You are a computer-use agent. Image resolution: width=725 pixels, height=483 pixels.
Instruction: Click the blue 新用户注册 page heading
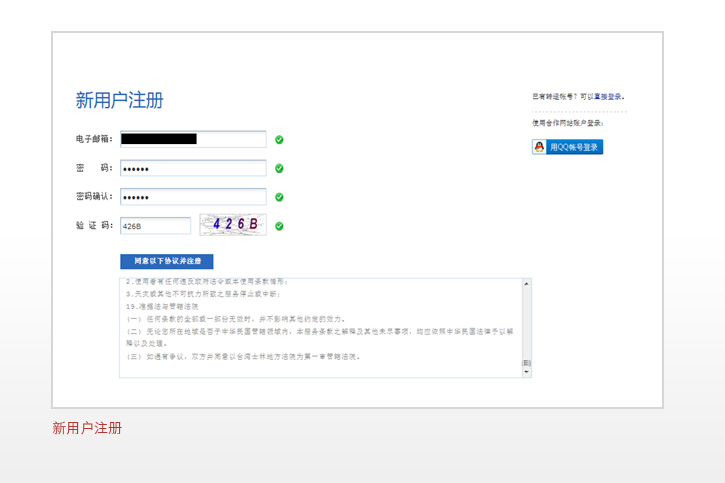(119, 100)
